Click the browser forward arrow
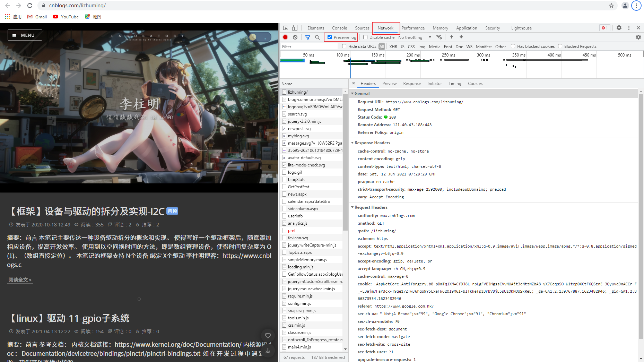 [19, 6]
